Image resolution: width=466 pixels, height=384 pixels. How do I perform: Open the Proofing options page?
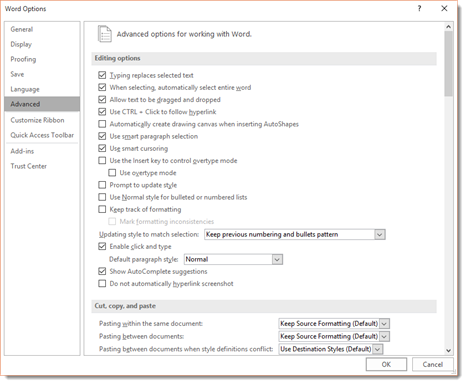(42, 59)
